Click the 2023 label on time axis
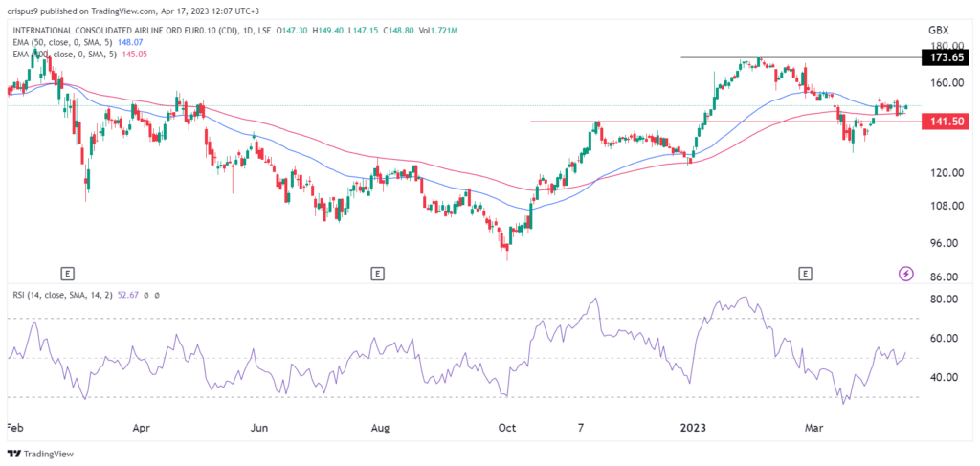The image size is (980, 466). [x=693, y=428]
